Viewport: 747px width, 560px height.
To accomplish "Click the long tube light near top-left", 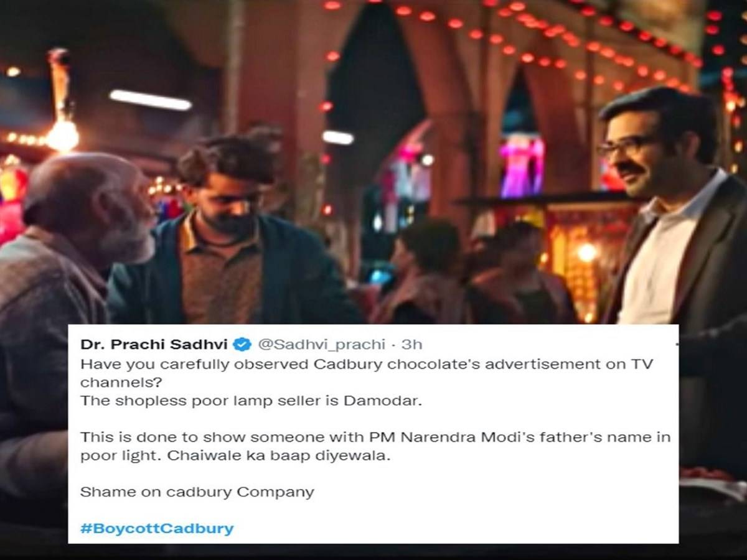I will (x=150, y=100).
